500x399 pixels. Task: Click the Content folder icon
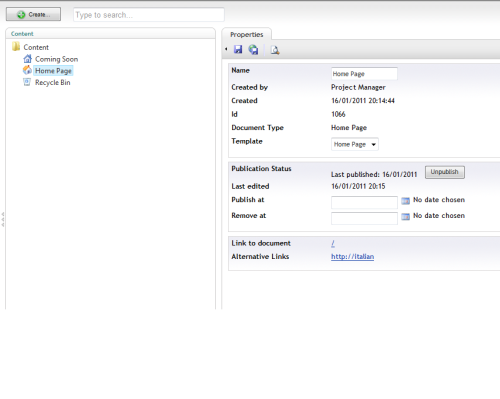pyautogui.click(x=16, y=47)
